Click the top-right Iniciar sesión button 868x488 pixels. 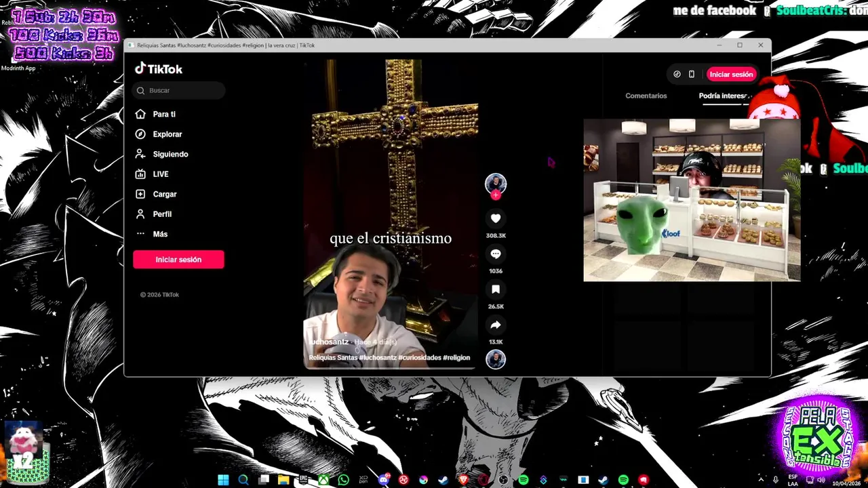(731, 75)
